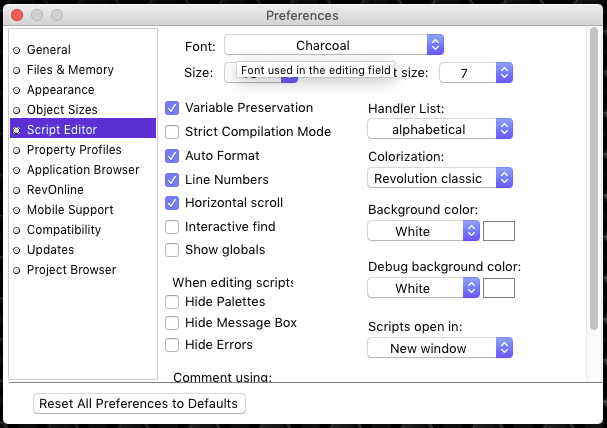Click the vertical scrollbar of the preferences pane
Image resolution: width=607 pixels, height=428 pixels.
click(595, 180)
